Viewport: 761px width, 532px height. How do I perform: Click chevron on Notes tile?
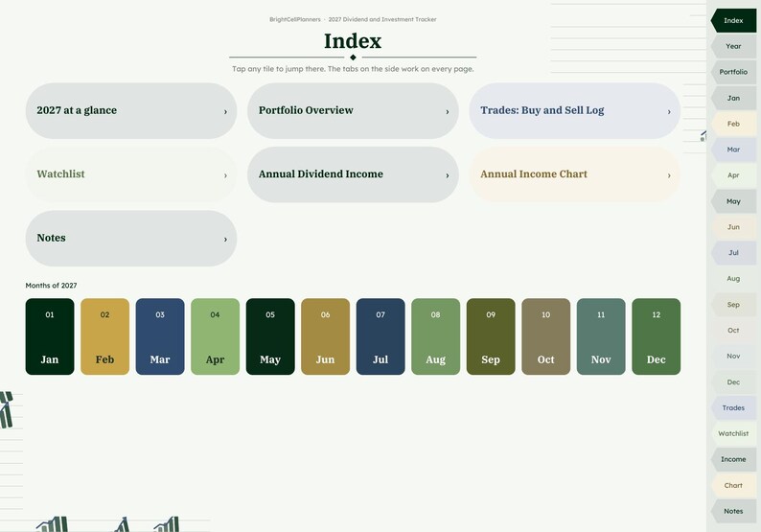pyautogui.click(x=225, y=240)
